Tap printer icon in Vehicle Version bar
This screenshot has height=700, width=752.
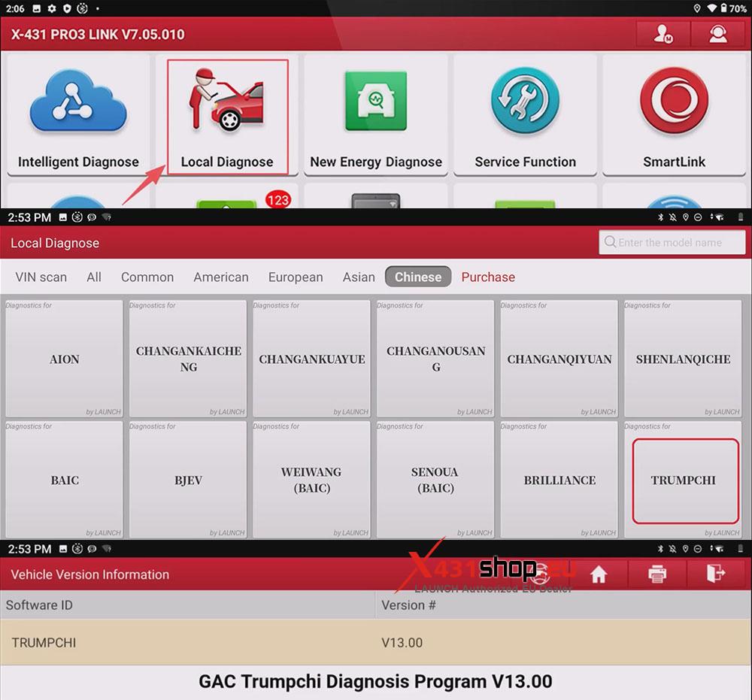click(x=657, y=574)
